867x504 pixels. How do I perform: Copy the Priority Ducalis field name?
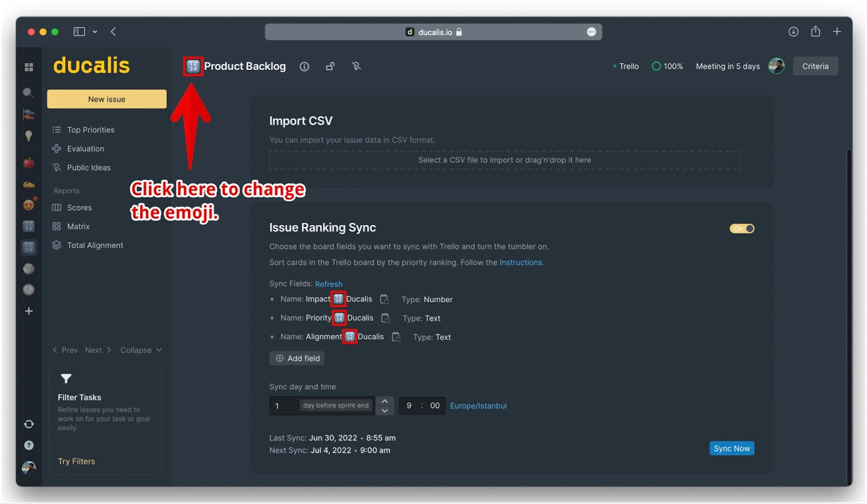[x=385, y=318]
